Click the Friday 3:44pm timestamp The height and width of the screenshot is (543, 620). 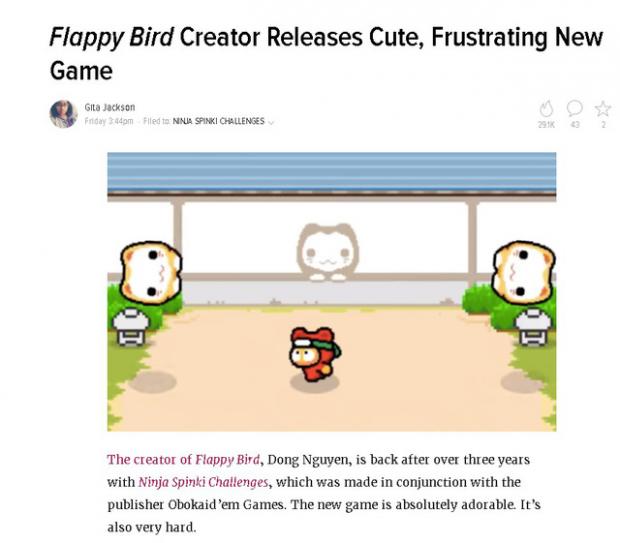point(109,121)
